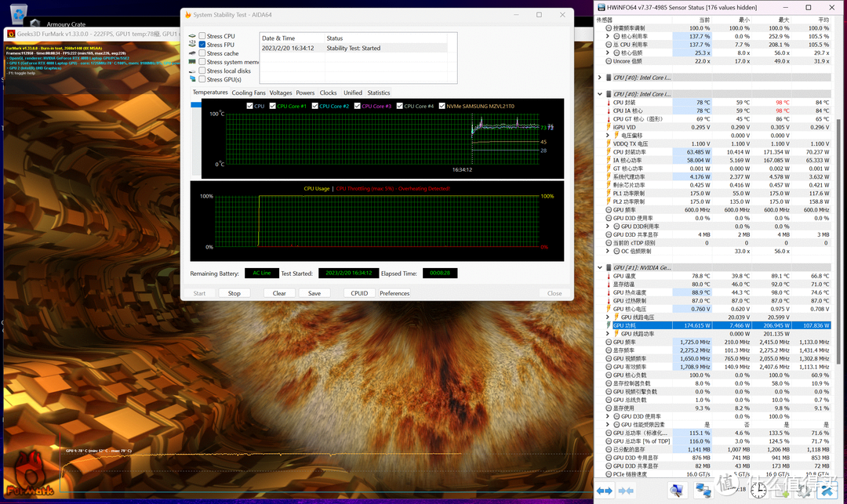Screen dimensions: 847x504
Task: Click HWiNFO networked computers icon
Action: coord(703,490)
